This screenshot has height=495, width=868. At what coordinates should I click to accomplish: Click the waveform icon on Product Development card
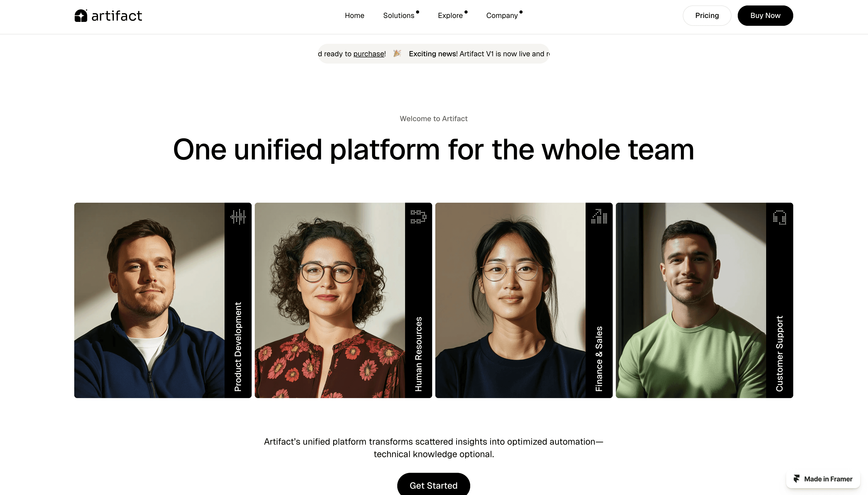(x=238, y=216)
